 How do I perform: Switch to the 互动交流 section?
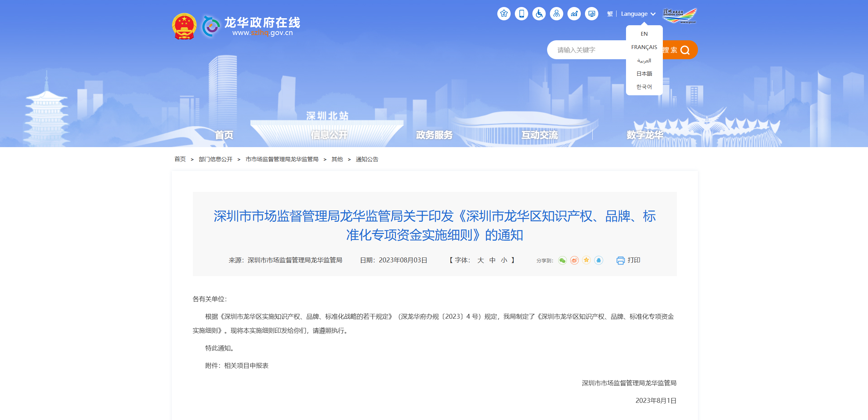pyautogui.click(x=540, y=135)
